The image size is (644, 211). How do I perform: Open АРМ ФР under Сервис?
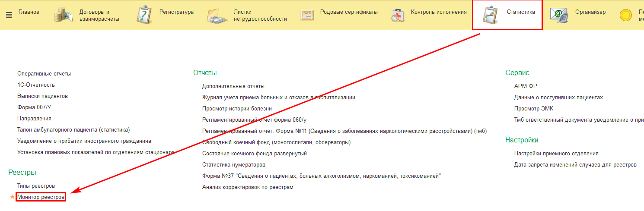(526, 86)
